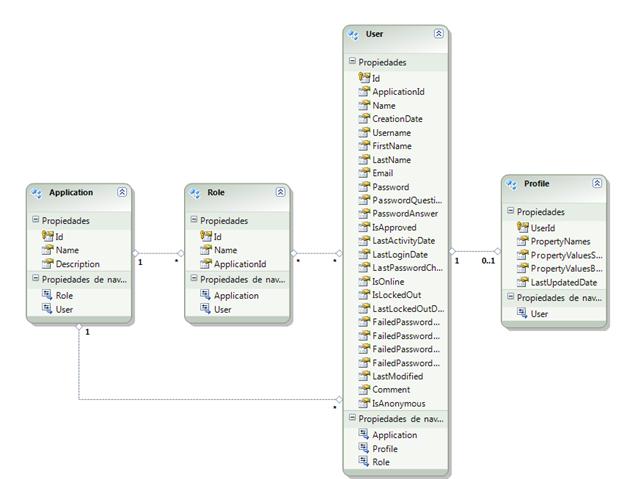Click the Description property icon in Application

pos(48,263)
